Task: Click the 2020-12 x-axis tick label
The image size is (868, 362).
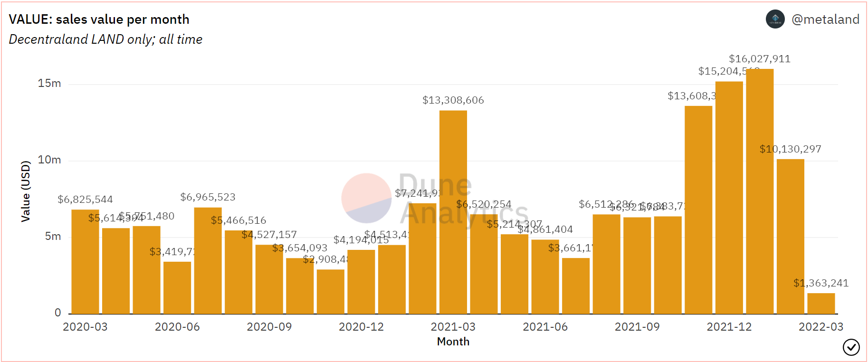Action: [x=361, y=327]
